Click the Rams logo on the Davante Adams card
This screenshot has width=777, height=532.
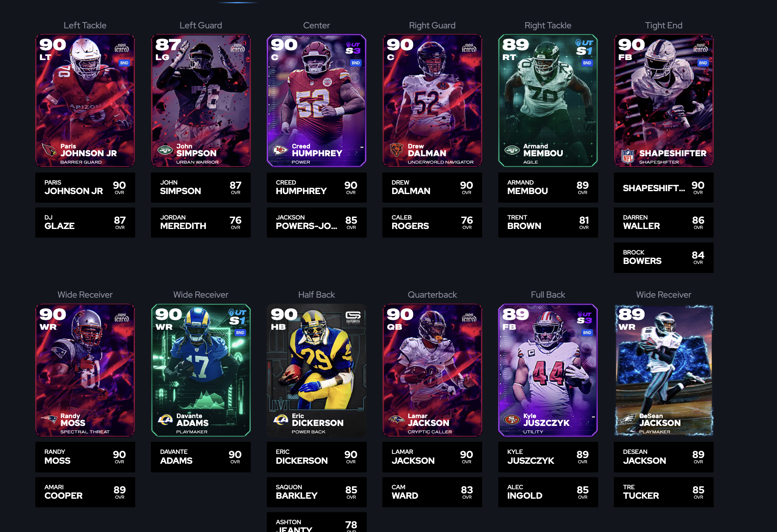(165, 419)
